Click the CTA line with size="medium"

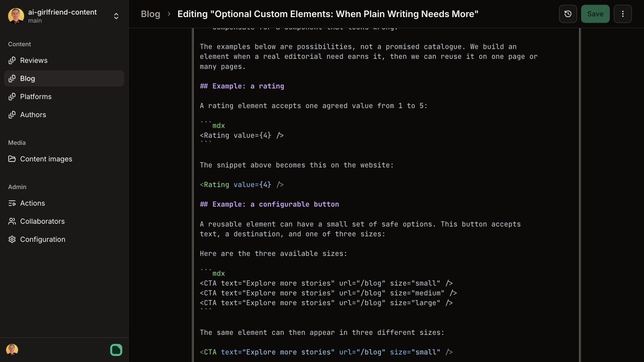coord(328,293)
